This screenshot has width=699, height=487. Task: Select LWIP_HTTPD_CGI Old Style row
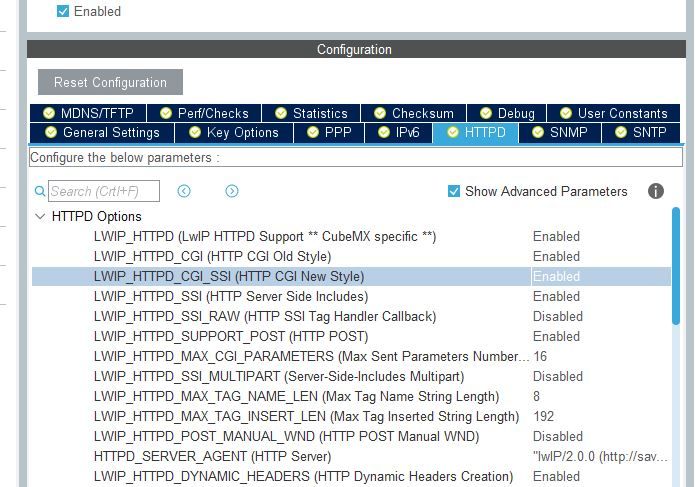click(x=351, y=256)
